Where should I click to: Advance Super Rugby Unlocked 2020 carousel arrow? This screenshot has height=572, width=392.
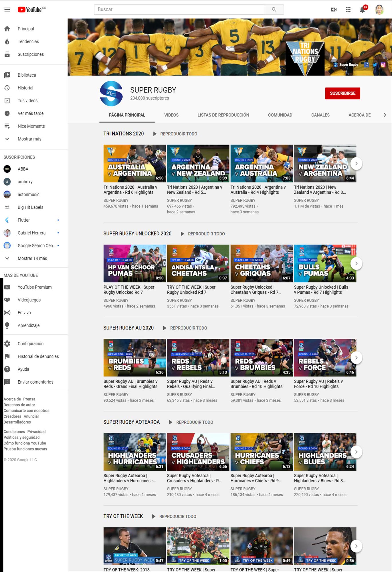(356, 263)
